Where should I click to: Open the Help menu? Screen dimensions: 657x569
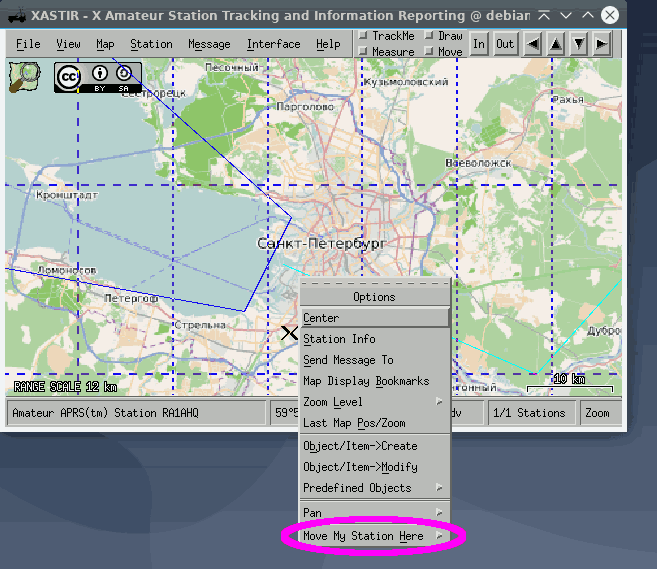(x=328, y=44)
